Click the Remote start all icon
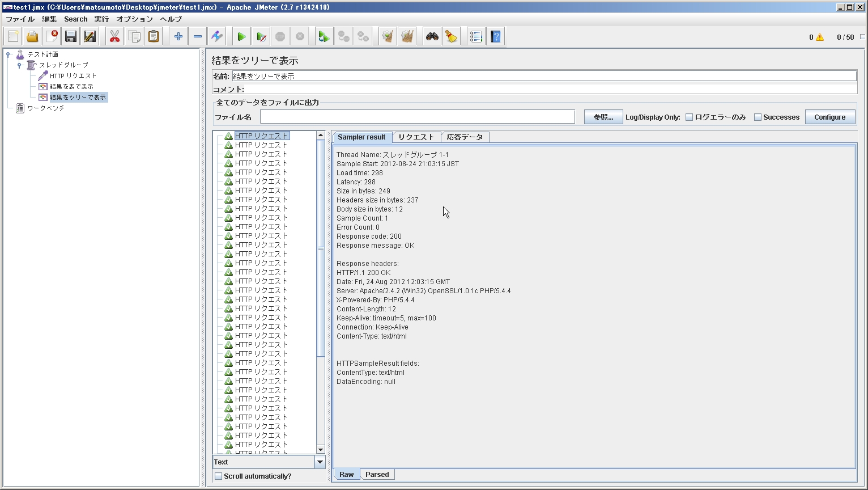This screenshot has height=490, width=868. point(324,37)
